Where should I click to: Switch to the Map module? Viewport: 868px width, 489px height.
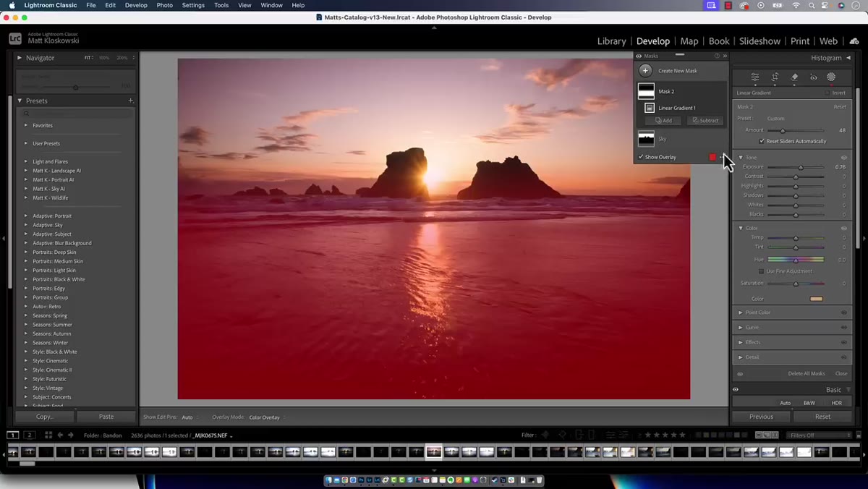coord(689,41)
